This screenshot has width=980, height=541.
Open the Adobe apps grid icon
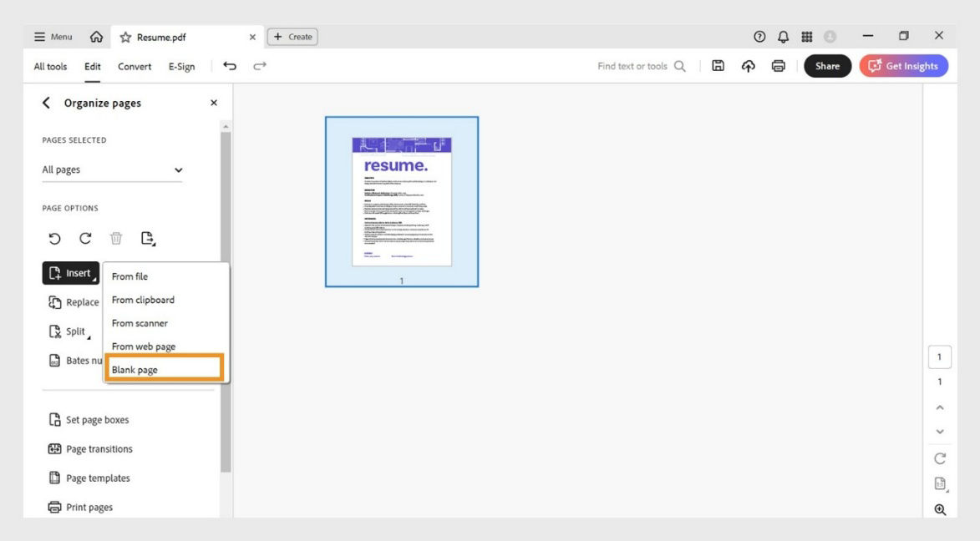[807, 35]
